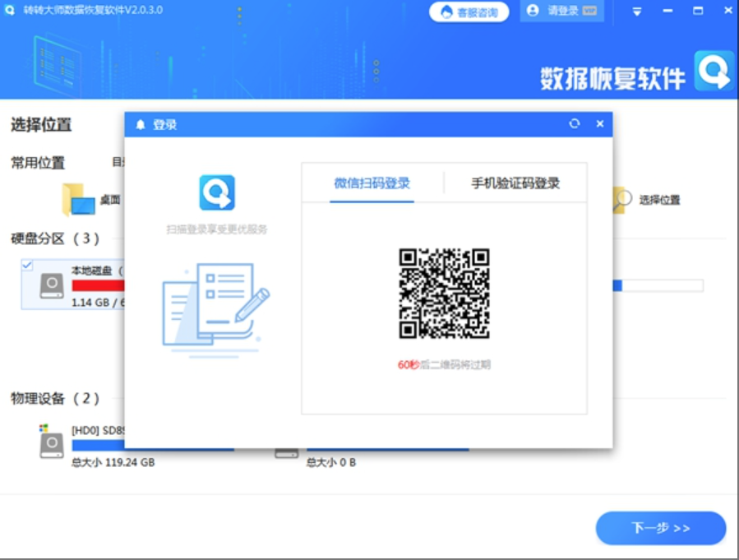Click the large data recovery logo in banner
Viewport: 739px width, 560px height.
[x=714, y=71]
